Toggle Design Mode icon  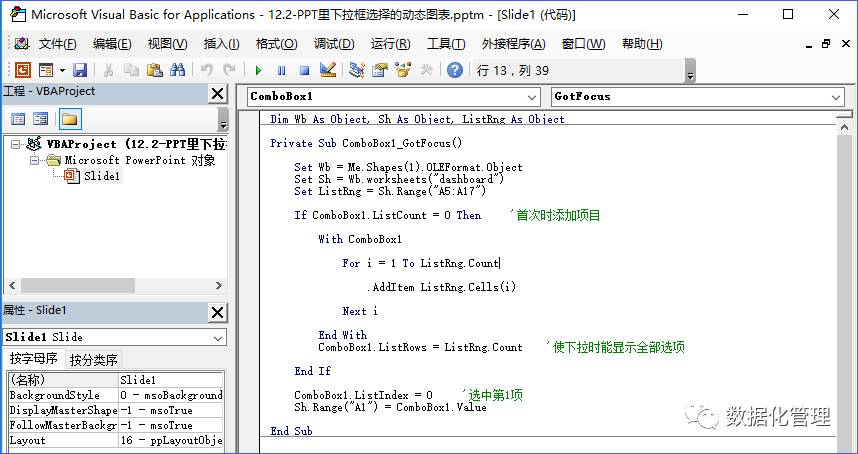point(327,70)
